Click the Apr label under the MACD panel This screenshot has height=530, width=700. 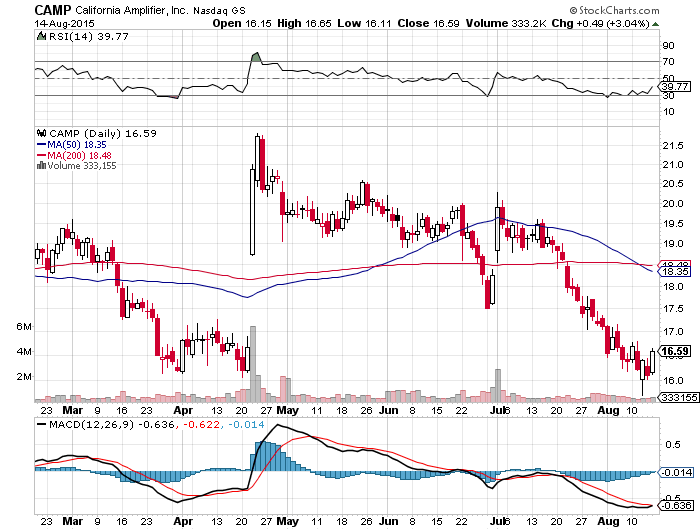point(183,521)
